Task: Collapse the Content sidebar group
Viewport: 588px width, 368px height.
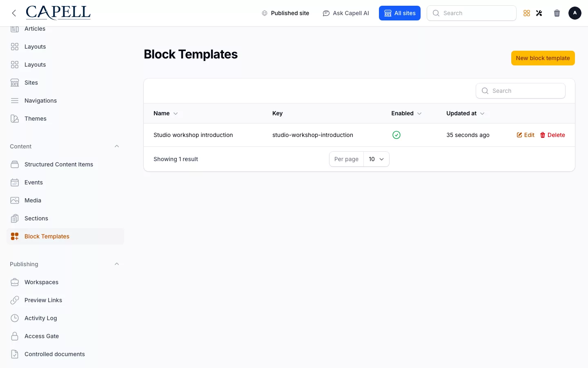Action: tap(117, 146)
